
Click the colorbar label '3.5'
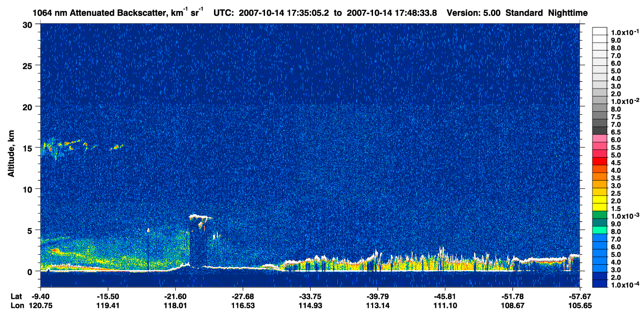(x=616, y=178)
